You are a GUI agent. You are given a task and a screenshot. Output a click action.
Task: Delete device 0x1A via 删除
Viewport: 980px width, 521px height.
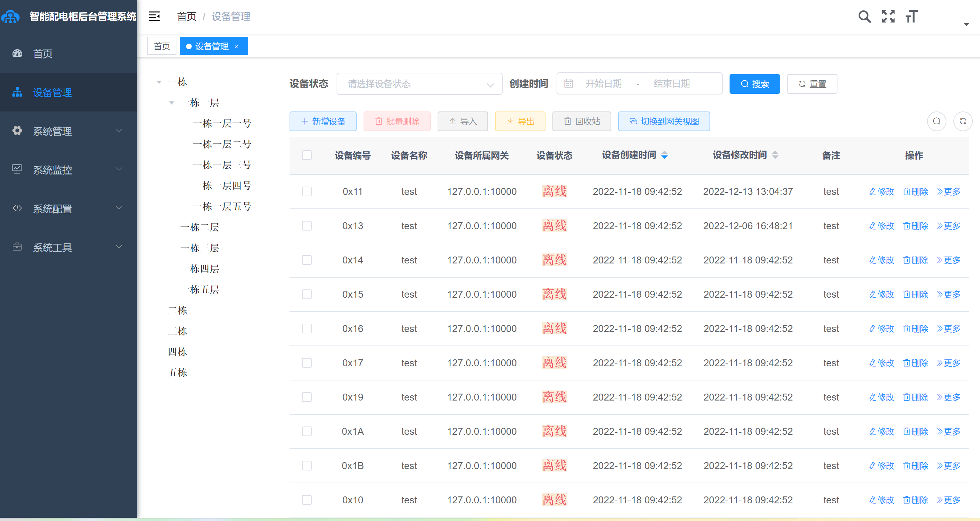pyautogui.click(x=915, y=431)
